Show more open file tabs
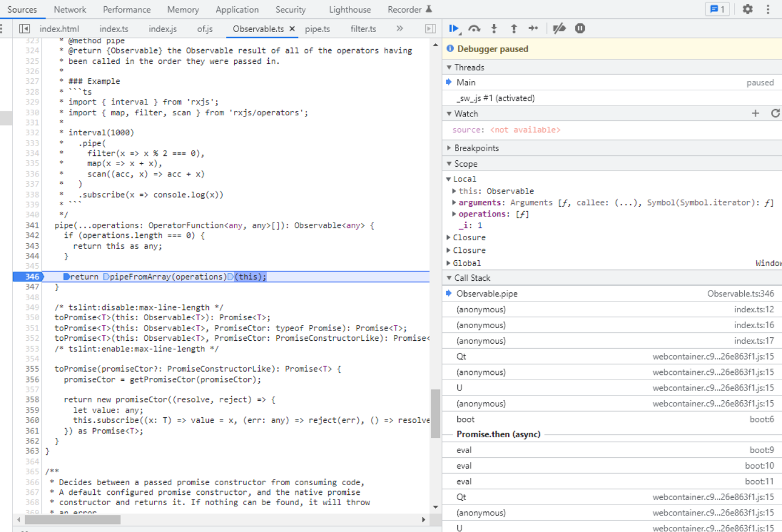Screen dimensions: 782x532 pos(400,29)
